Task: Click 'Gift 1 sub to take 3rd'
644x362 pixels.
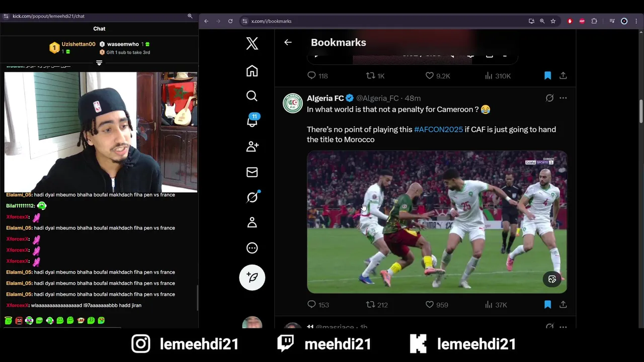Action: pyautogui.click(x=128, y=52)
